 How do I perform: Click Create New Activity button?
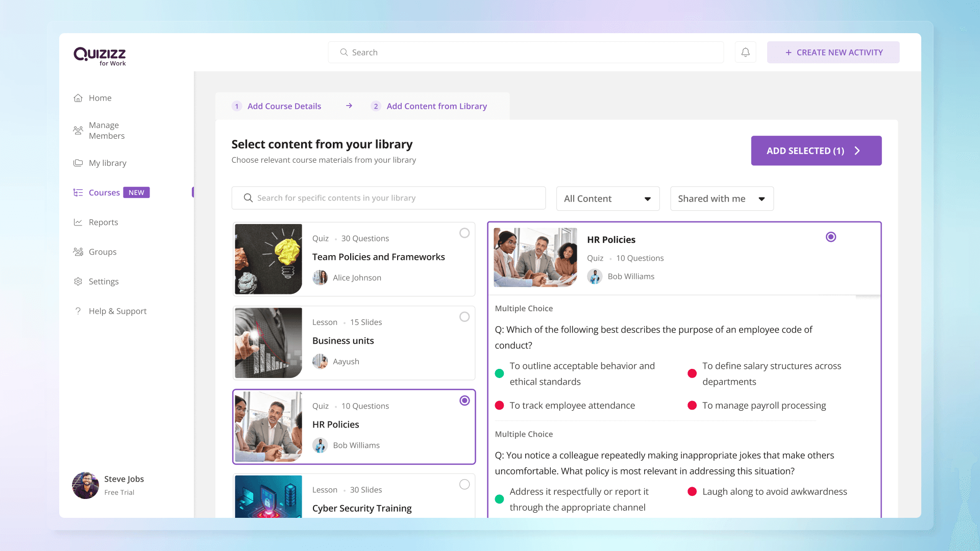click(833, 53)
